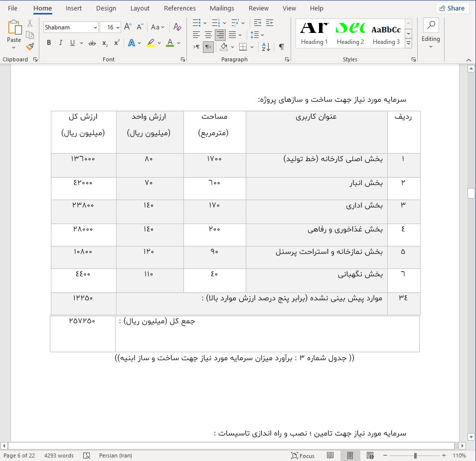Viewport: 476px width, 461px height.
Task: Center the paragraph text
Action: point(208,35)
